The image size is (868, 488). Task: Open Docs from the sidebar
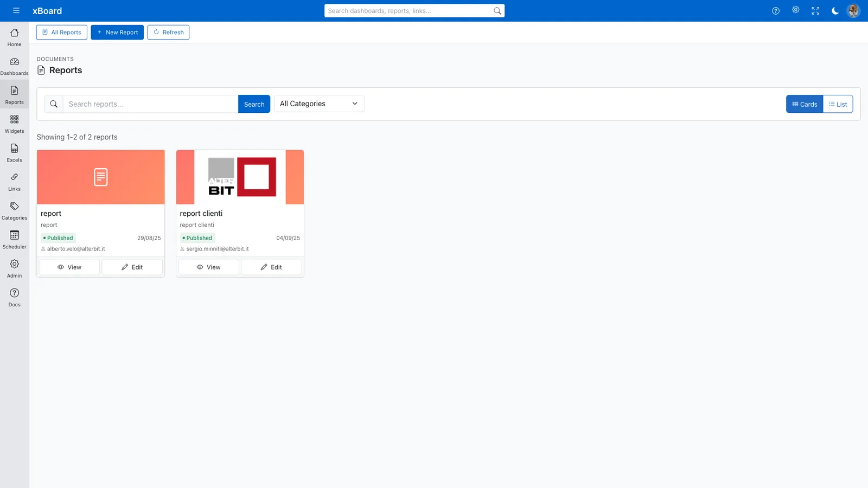pos(15,298)
